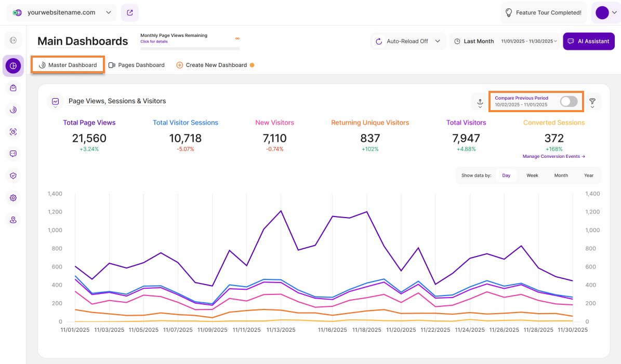Image resolution: width=621 pixels, height=364 pixels.
Task: Launch the AI Assistant button
Action: point(588,41)
